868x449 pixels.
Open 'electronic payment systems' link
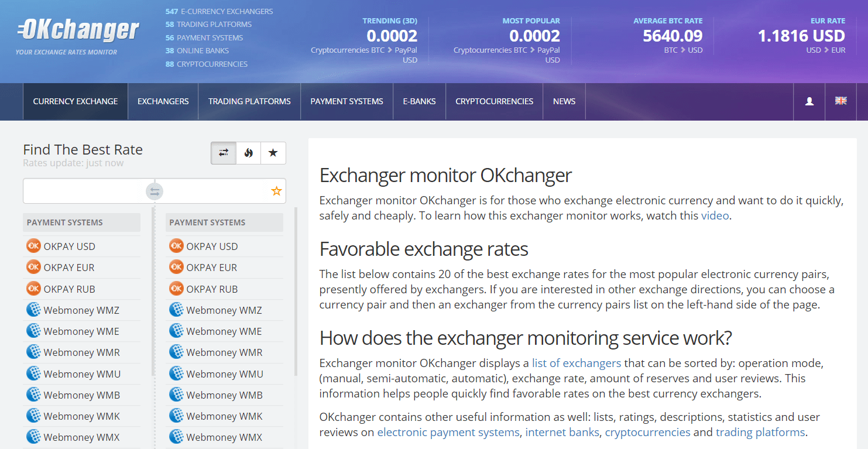click(x=448, y=432)
